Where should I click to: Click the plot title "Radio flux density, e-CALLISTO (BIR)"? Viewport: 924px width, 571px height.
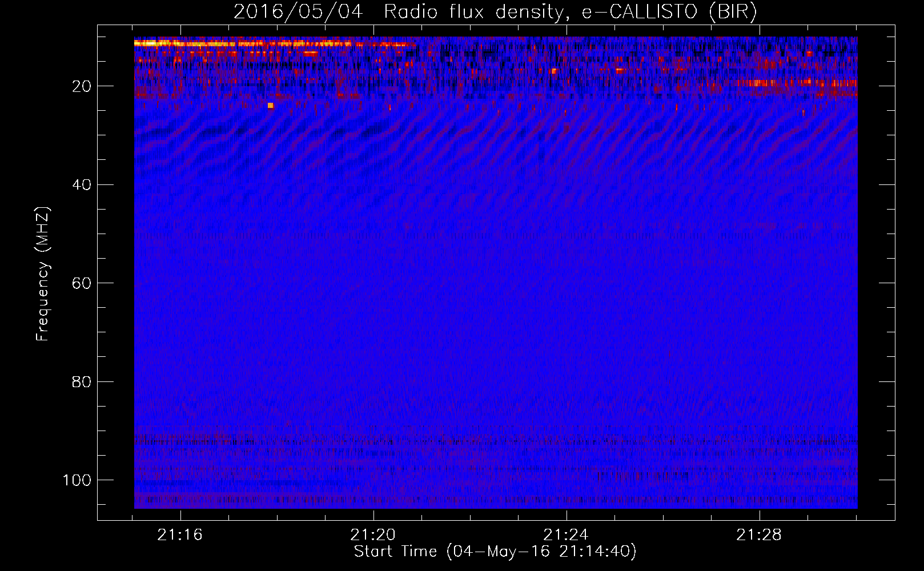coord(570,12)
